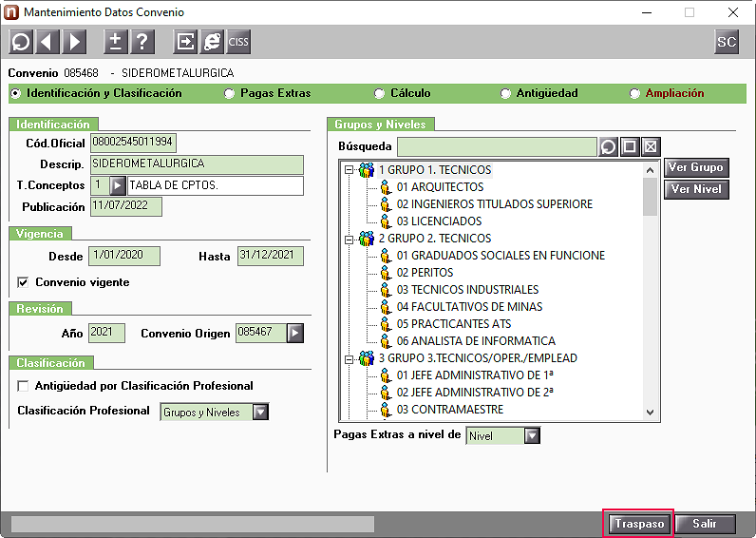This screenshot has height=538, width=756.
Task: Click the Ver Nivel button
Action: (696, 189)
